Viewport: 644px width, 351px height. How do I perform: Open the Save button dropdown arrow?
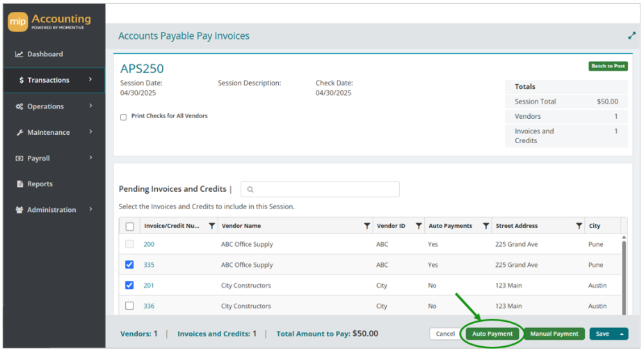(622, 334)
